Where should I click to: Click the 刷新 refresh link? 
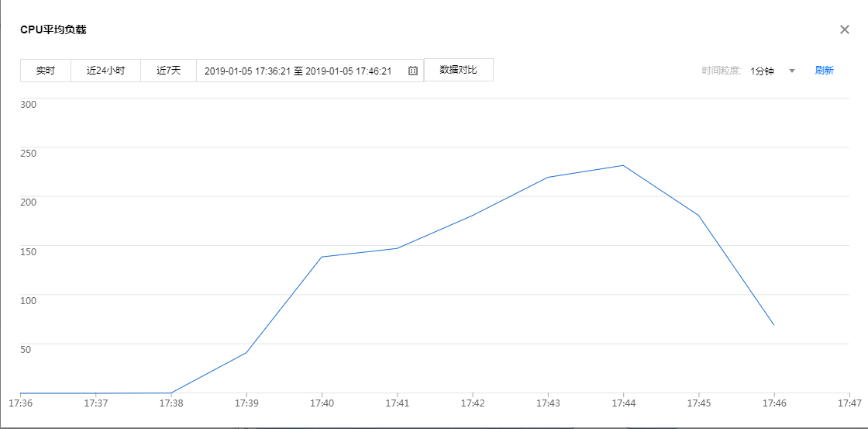pyautogui.click(x=824, y=71)
